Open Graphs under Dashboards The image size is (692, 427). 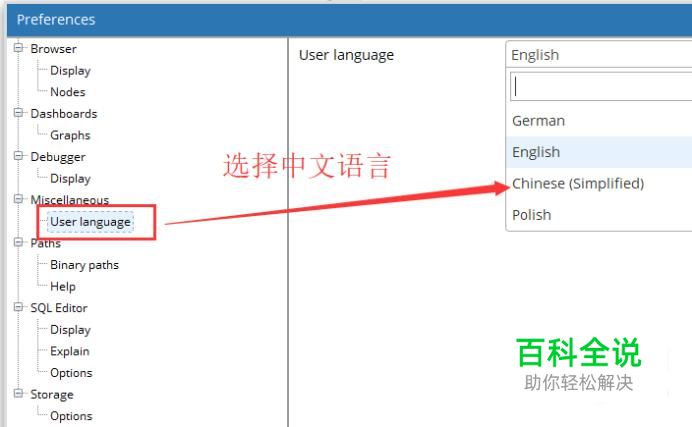70,135
